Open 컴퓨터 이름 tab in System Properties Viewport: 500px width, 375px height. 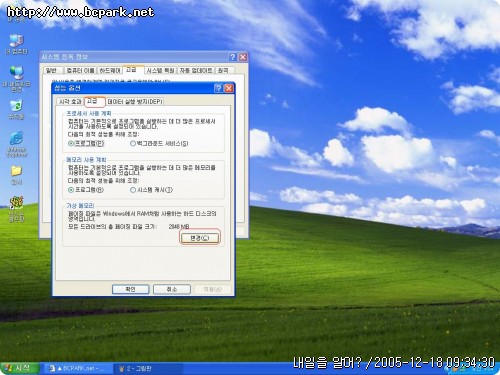point(80,70)
